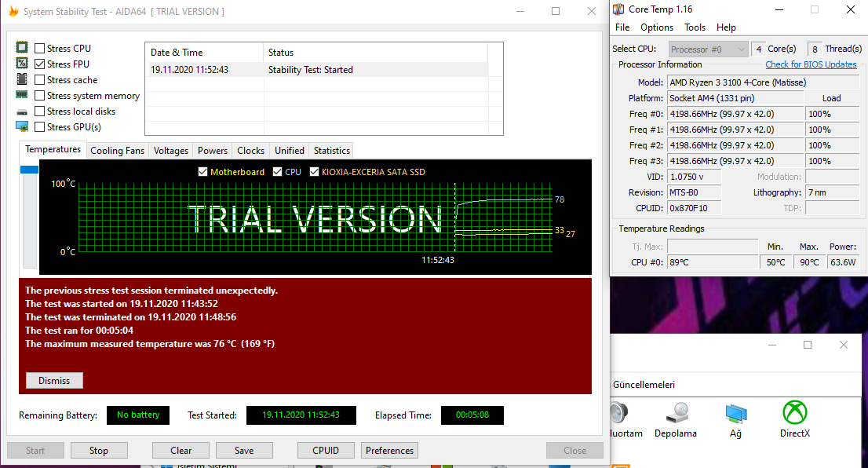Click the Revision MTS-B0 value

[x=695, y=192]
